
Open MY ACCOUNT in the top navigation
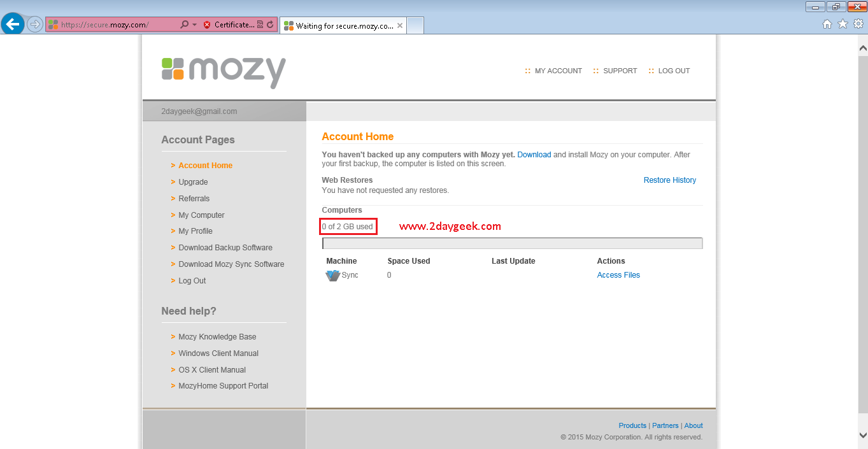[x=558, y=71]
